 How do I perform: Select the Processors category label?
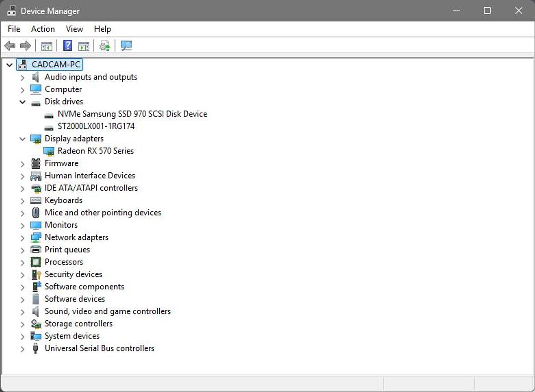(64, 262)
